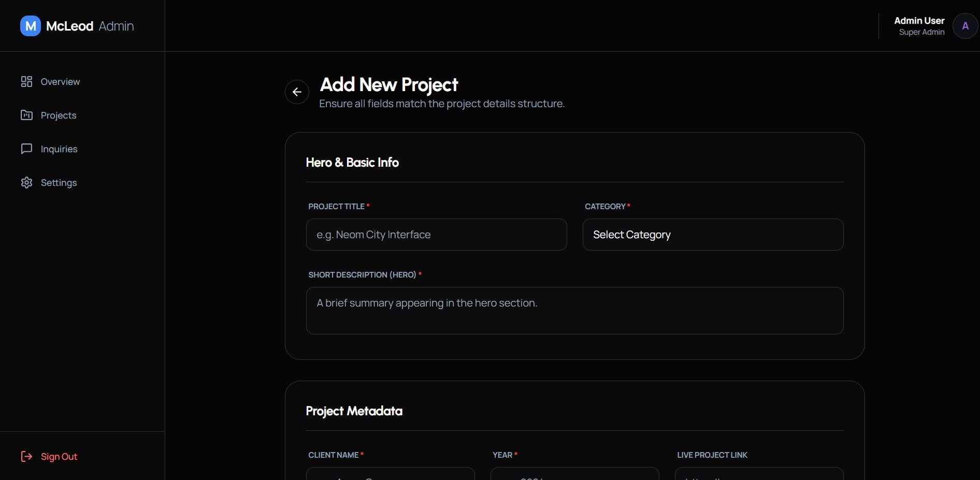
Task: Click the Projects folder icon in sidebar
Action: coord(26,115)
